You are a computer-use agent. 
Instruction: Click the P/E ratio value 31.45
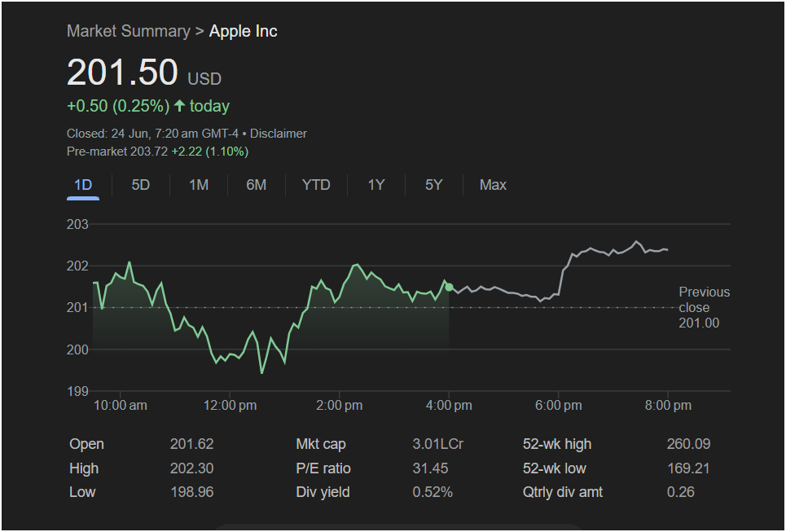(x=430, y=468)
